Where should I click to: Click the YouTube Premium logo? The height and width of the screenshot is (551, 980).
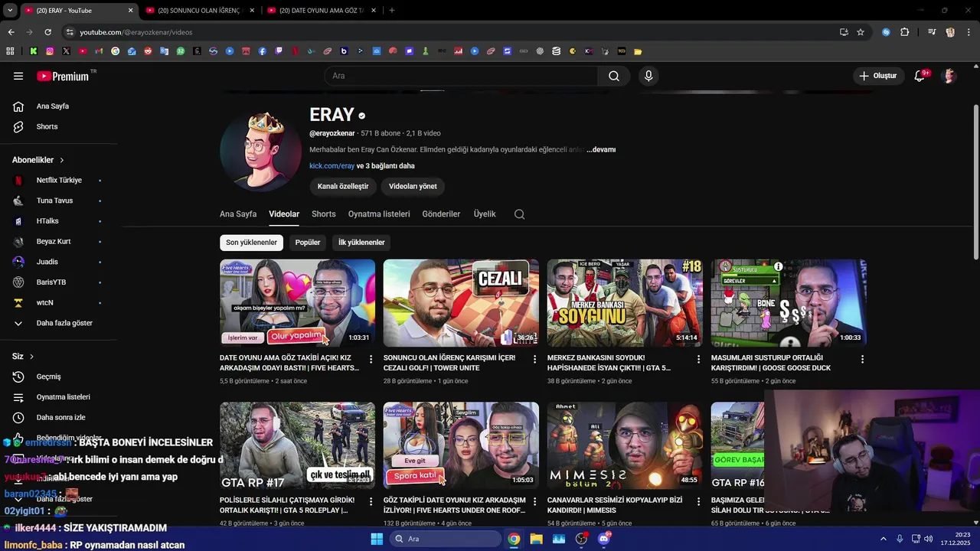click(x=64, y=76)
